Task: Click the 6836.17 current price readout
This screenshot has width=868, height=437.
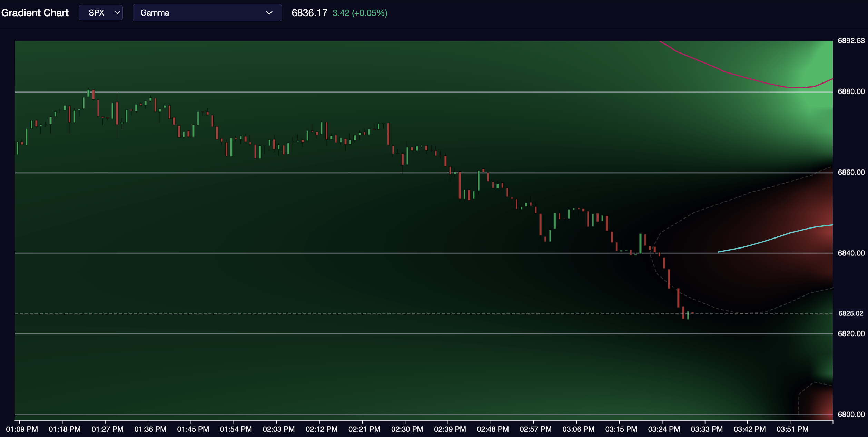Action: click(x=309, y=13)
